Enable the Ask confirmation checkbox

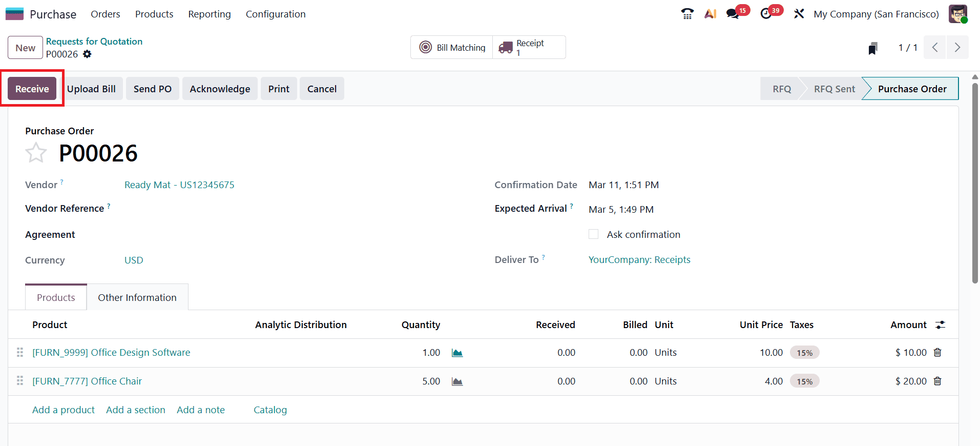pyautogui.click(x=593, y=234)
